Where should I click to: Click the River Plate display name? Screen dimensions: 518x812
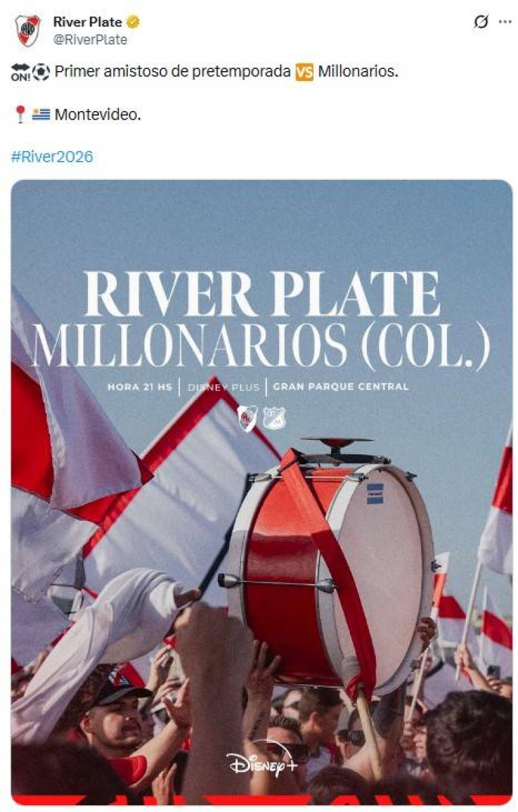(x=87, y=22)
